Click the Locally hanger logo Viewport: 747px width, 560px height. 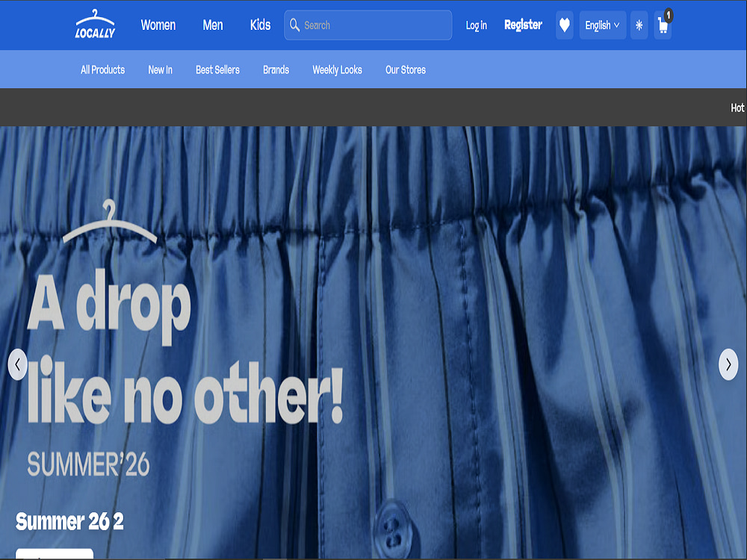(95, 25)
